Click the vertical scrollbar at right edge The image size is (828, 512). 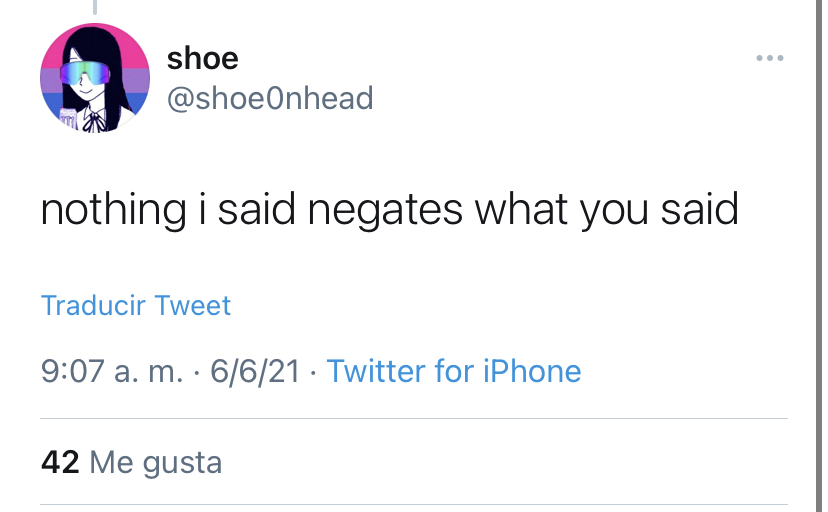click(818, 256)
